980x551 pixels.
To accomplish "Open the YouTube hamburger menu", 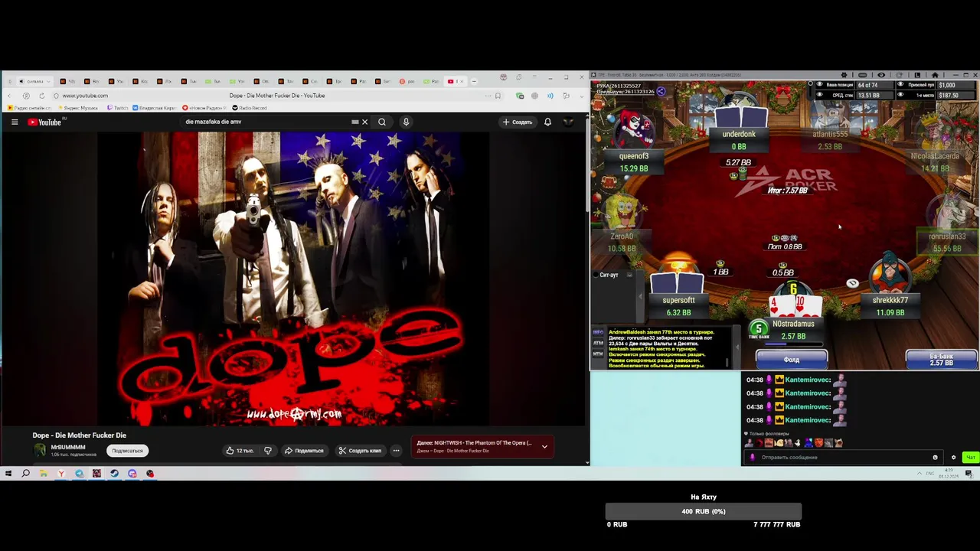I will pos(15,122).
